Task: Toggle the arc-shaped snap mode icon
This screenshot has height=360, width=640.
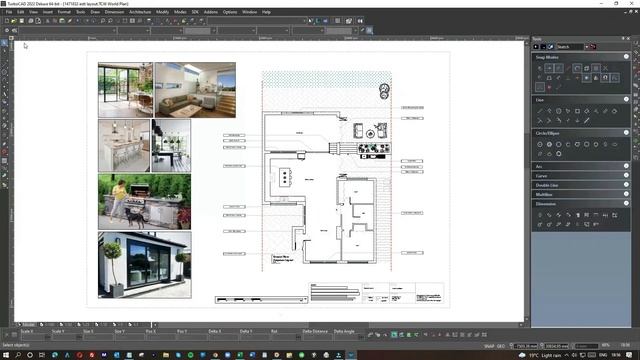Action: [x=577, y=68]
